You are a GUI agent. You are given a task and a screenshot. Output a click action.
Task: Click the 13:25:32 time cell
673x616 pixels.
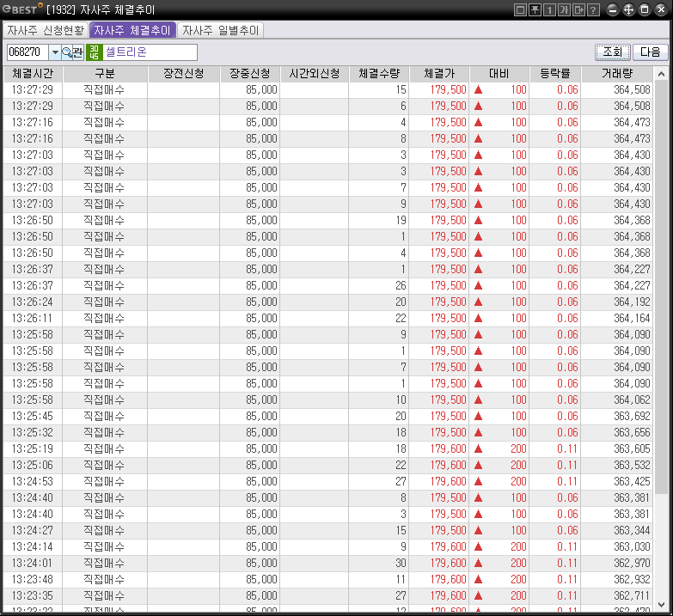pyautogui.click(x=33, y=432)
